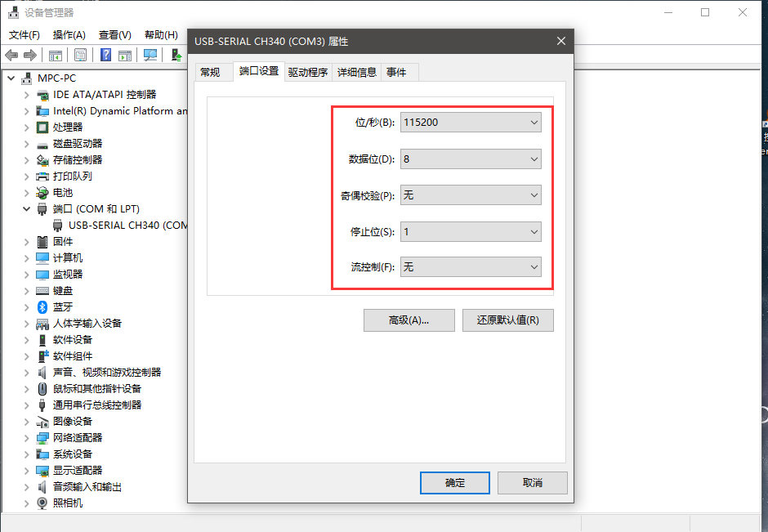This screenshot has width=768, height=532.
Task: Open the Properties toolbar icon
Action: [79, 55]
